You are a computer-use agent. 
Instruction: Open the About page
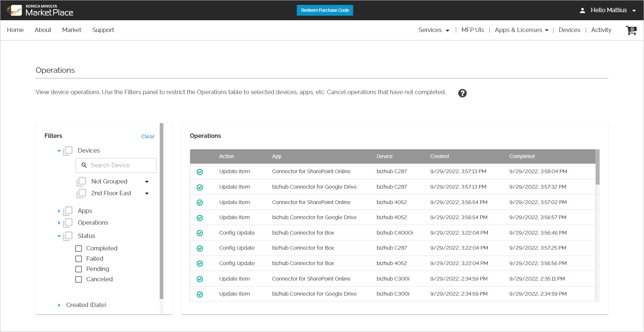tap(43, 30)
